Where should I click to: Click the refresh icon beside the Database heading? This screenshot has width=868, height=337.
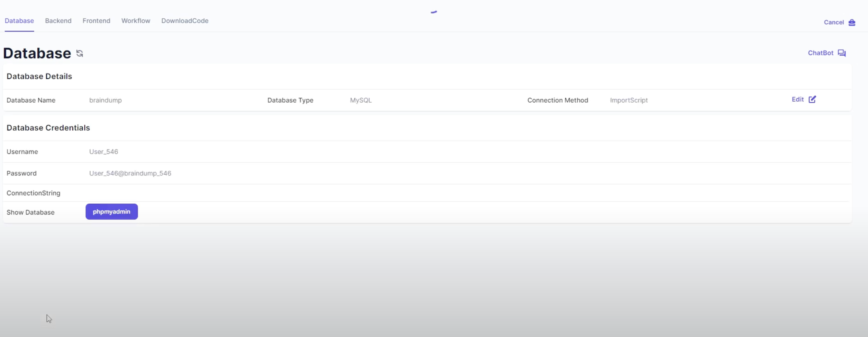80,53
